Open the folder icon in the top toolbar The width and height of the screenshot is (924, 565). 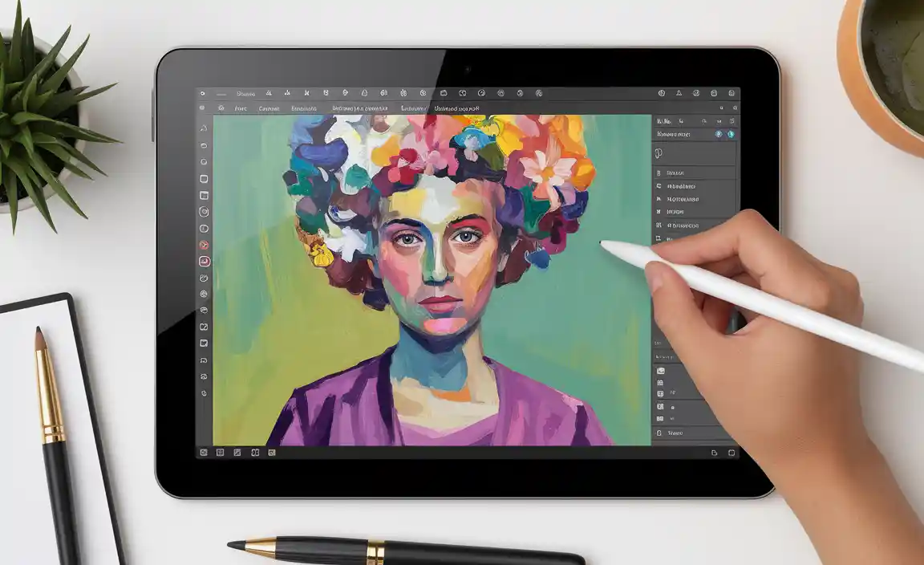pyautogui.click(x=443, y=93)
